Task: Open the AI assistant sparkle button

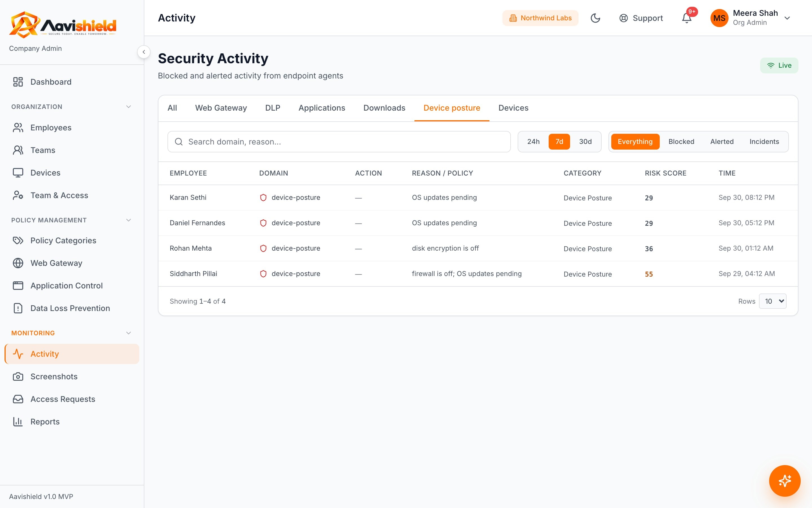Action: (x=784, y=481)
